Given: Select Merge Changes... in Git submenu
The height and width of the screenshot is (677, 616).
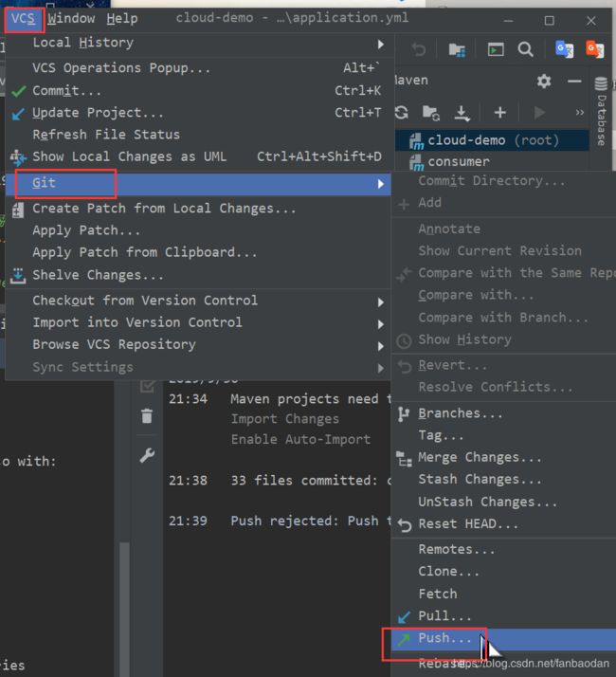Looking at the screenshot, I should (x=503, y=458).
